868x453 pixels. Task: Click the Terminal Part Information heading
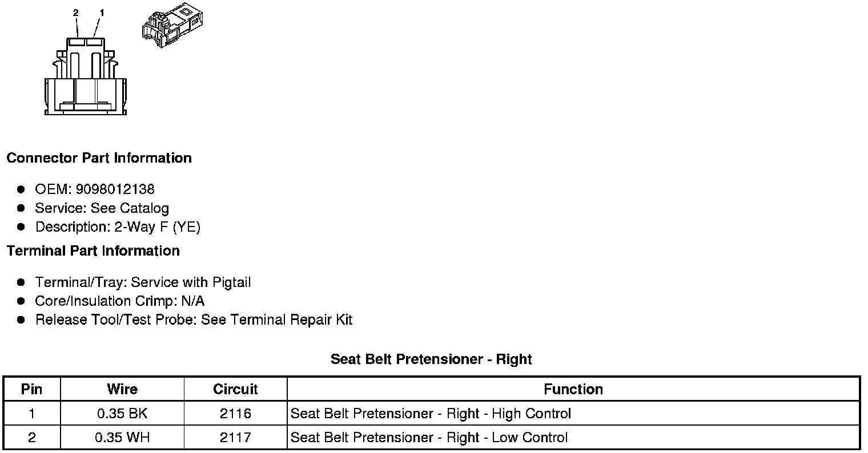[x=93, y=251]
